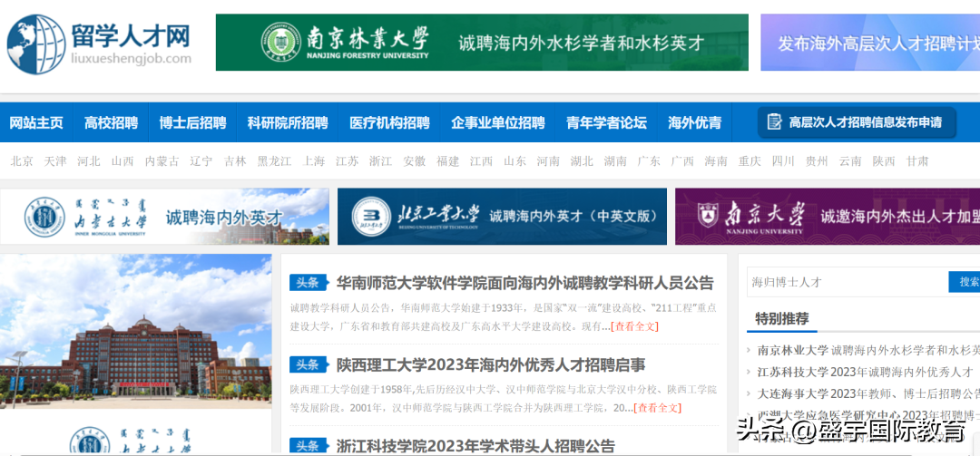Select the 河北 region link
The height and width of the screenshot is (456, 980).
point(89,161)
